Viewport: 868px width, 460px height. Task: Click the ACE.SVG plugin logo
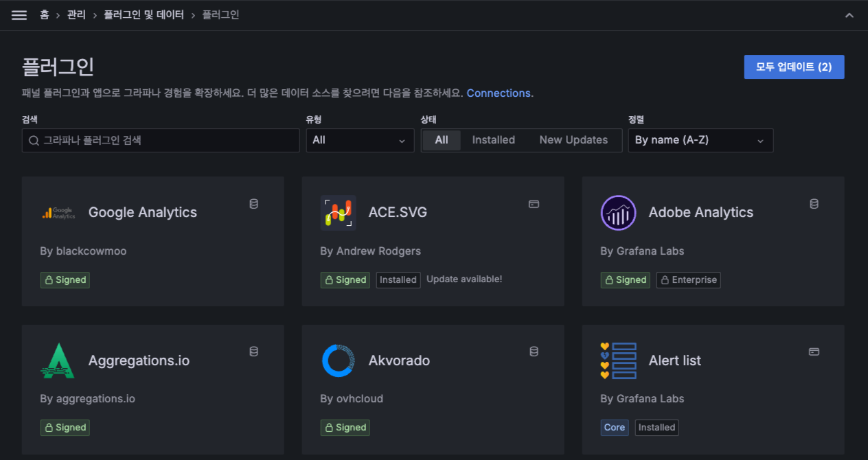pos(339,213)
